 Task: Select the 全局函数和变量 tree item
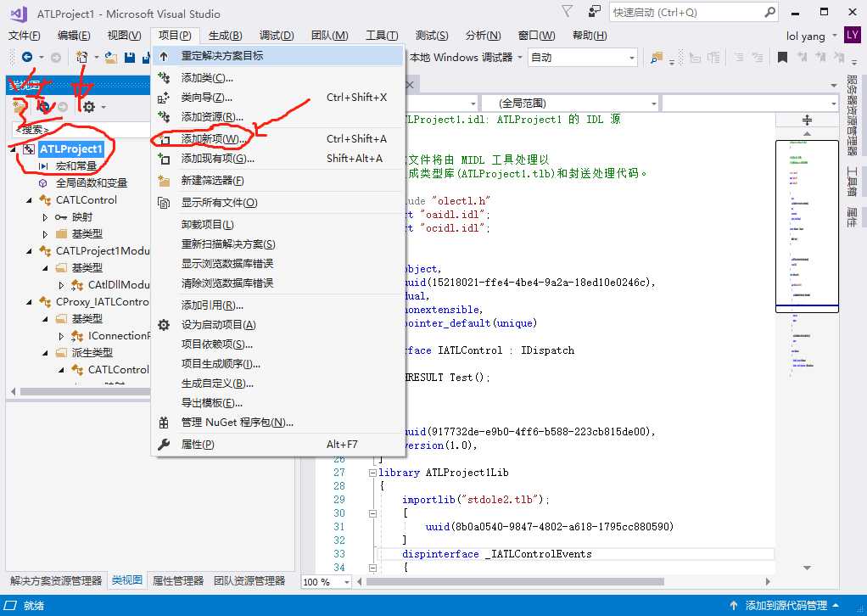(x=92, y=183)
